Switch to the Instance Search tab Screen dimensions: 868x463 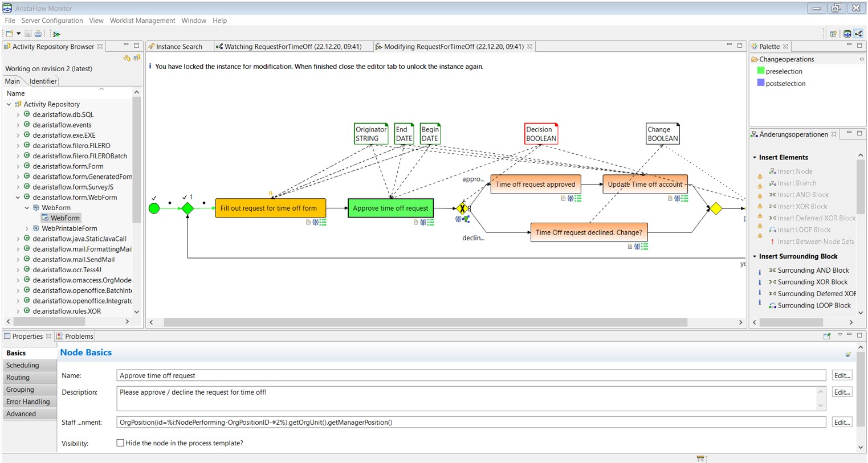(179, 47)
